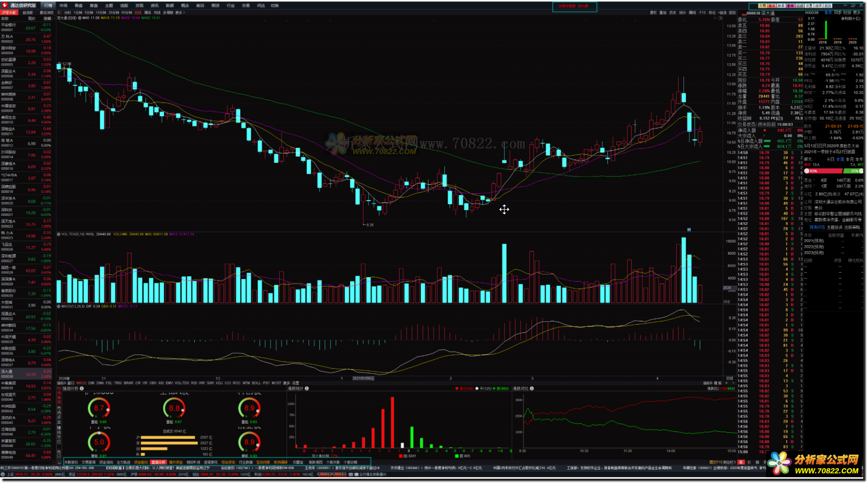The width and height of the screenshot is (868, 483).
Task: Open the 多周期 multi-period option
Action: (x=168, y=12)
